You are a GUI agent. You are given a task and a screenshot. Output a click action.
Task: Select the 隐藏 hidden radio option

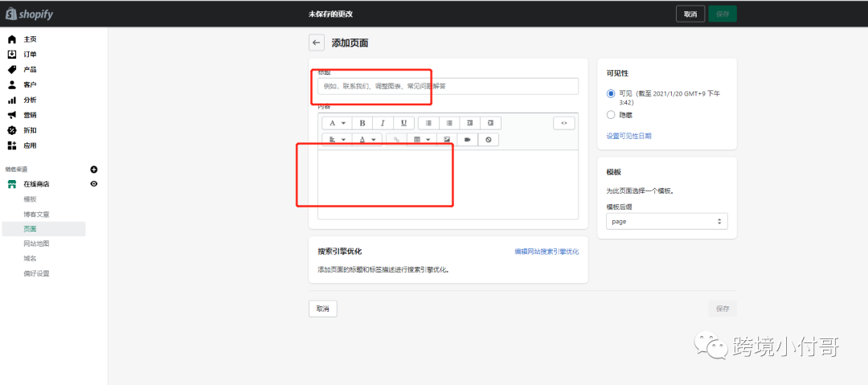tap(611, 115)
